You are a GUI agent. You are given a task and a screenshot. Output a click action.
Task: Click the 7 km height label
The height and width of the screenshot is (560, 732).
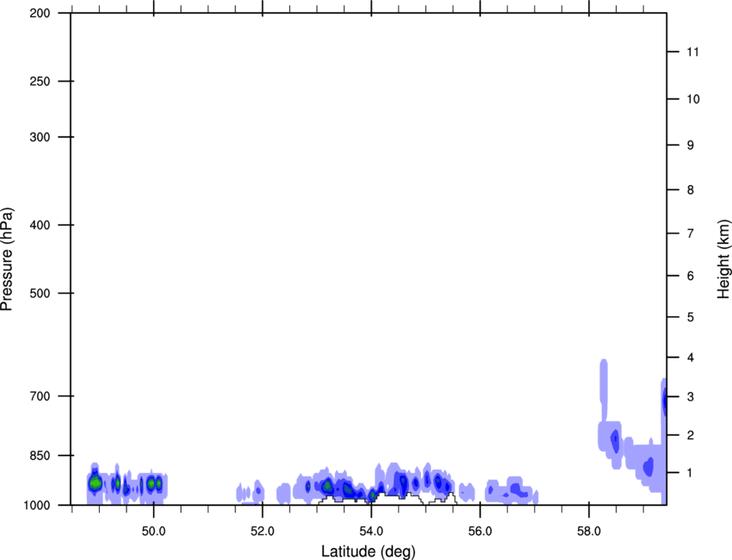pyautogui.click(x=691, y=233)
